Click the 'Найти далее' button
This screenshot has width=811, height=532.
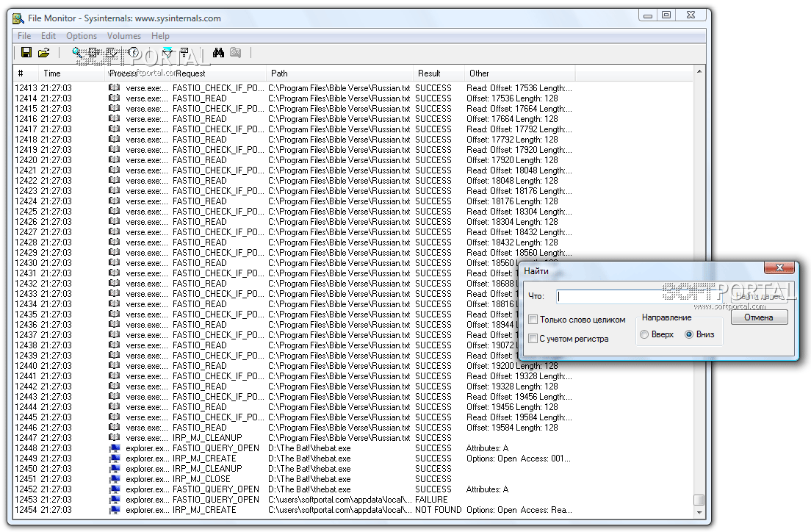click(760, 297)
